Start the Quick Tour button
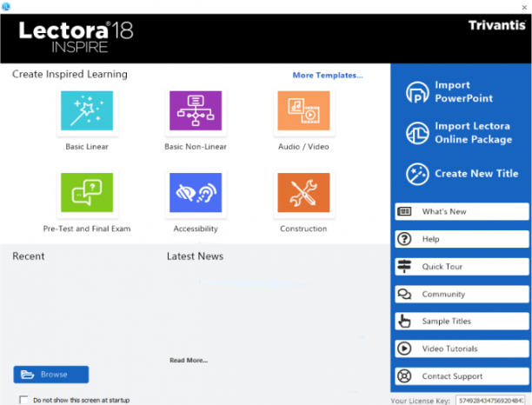This screenshot has height=405, width=532. click(x=462, y=267)
